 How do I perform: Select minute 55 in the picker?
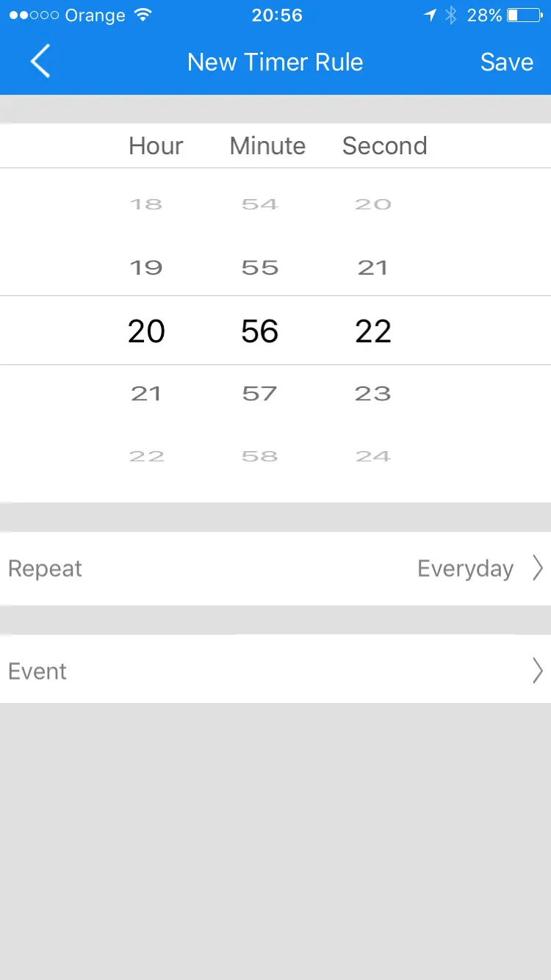(x=260, y=267)
